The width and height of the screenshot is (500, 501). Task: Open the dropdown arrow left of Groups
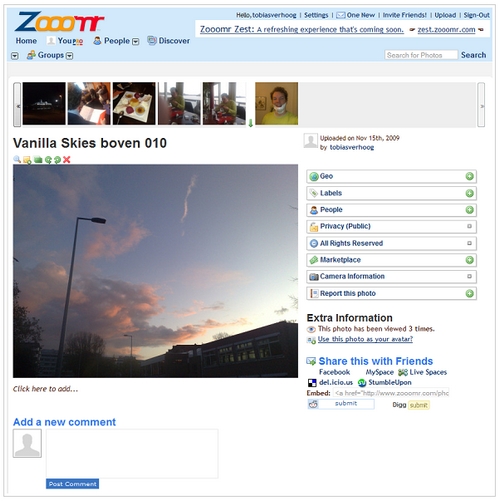tap(15, 56)
